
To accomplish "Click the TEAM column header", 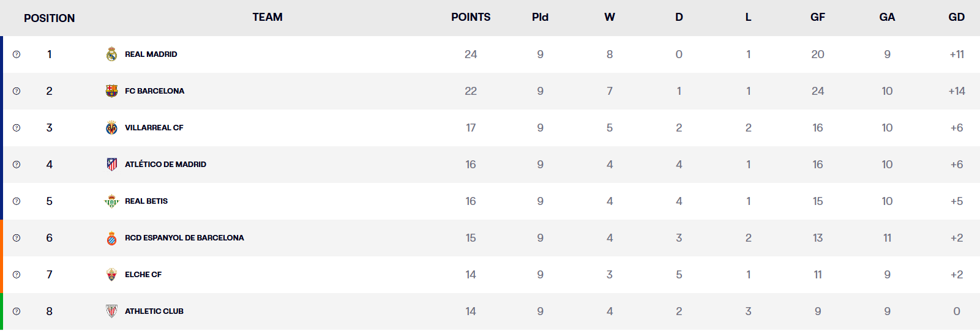I will pos(267,17).
